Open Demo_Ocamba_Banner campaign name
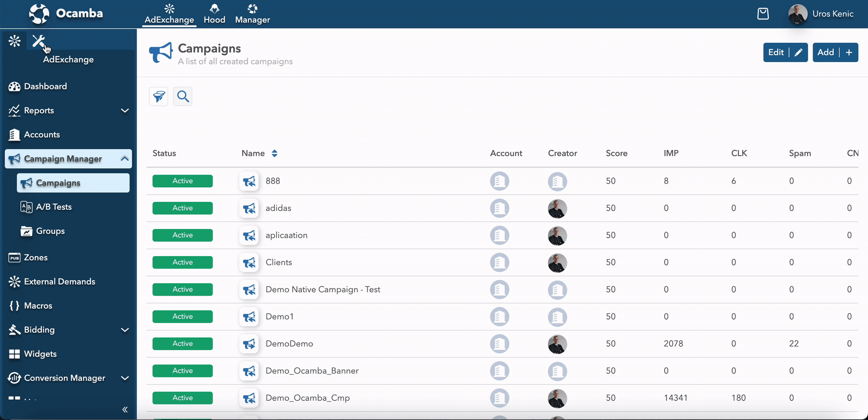 click(x=312, y=371)
